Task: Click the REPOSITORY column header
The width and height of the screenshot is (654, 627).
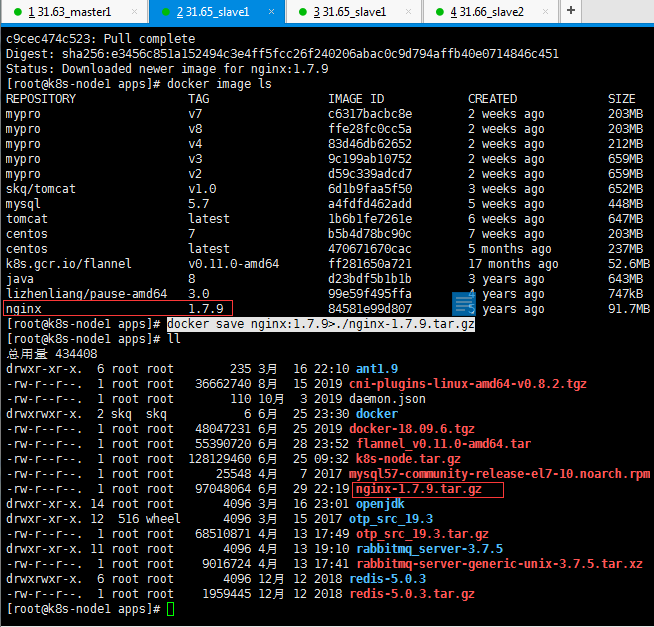Action: click(41, 98)
